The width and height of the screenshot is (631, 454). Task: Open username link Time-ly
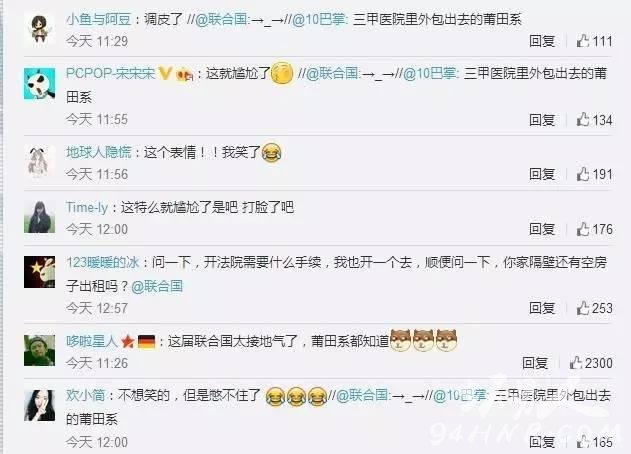coord(87,207)
